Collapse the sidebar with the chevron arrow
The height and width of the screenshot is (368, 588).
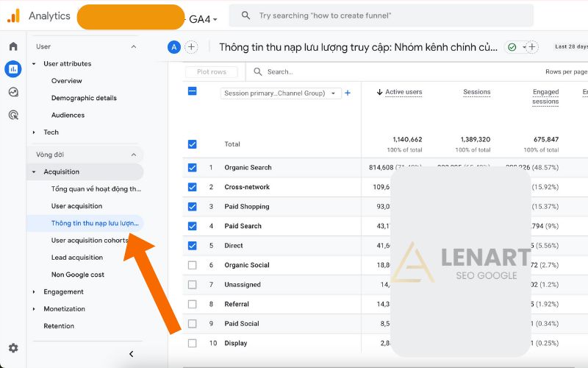click(132, 354)
